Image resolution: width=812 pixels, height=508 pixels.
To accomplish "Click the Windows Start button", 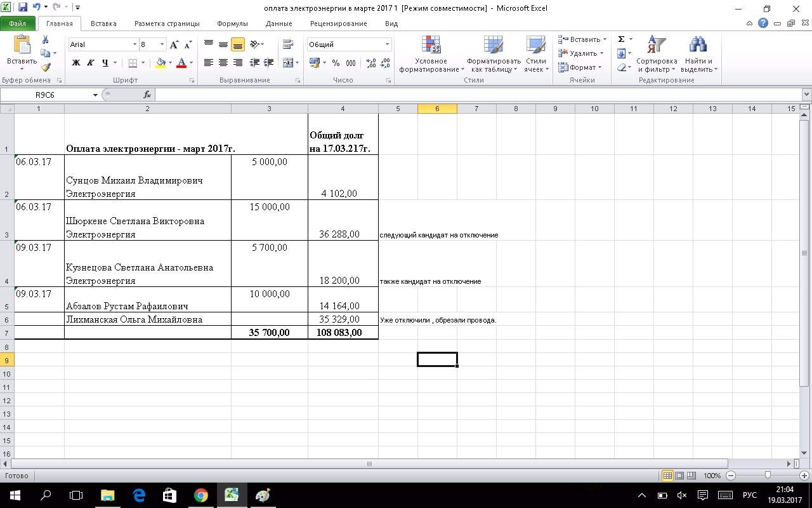I will click(x=15, y=495).
